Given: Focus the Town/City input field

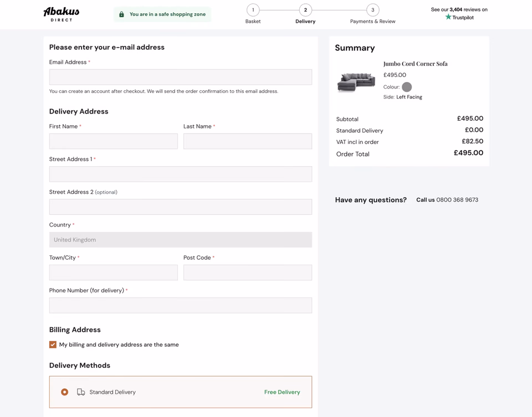Looking at the screenshot, I should 113,272.
